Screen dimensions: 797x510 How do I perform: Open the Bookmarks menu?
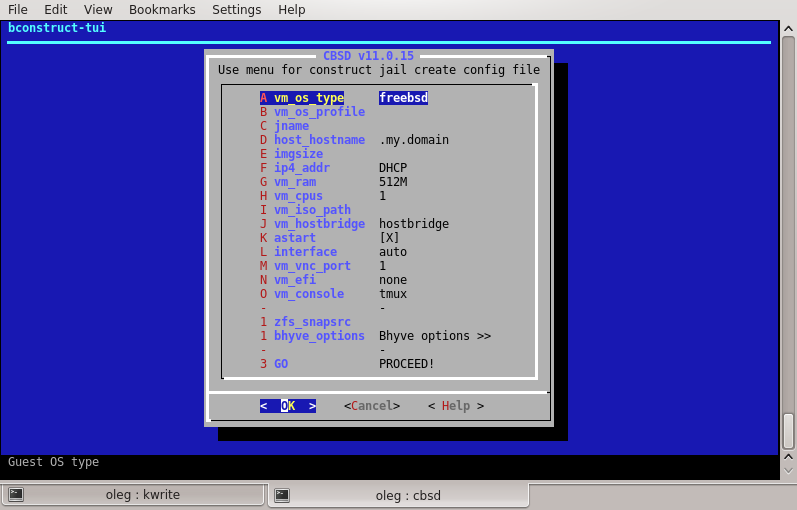pos(162,10)
